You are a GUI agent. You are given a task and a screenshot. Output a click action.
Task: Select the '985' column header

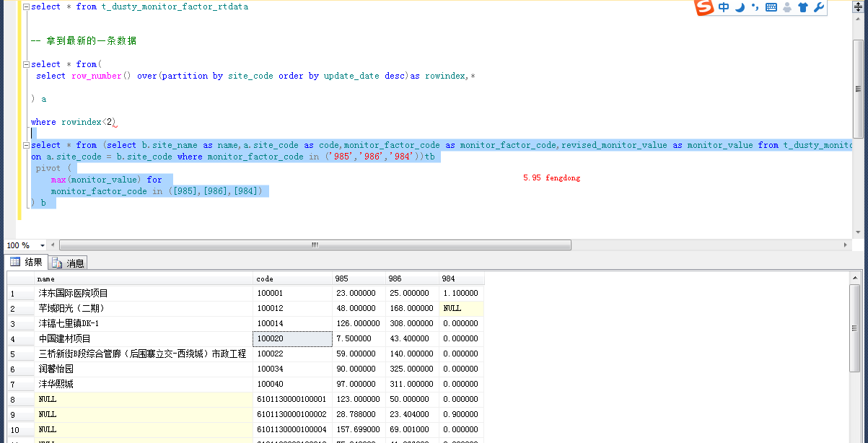click(359, 278)
